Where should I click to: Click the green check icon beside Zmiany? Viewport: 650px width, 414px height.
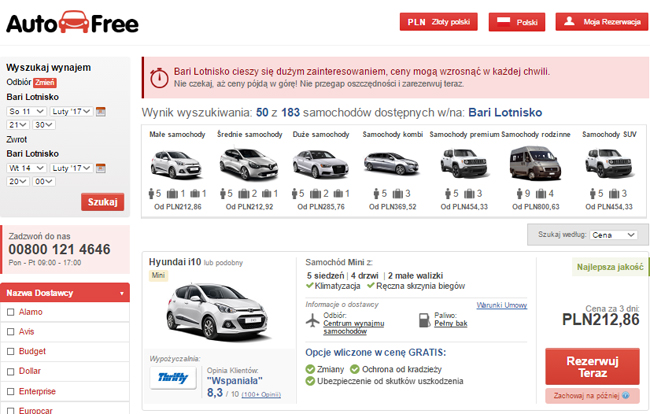coord(310,369)
